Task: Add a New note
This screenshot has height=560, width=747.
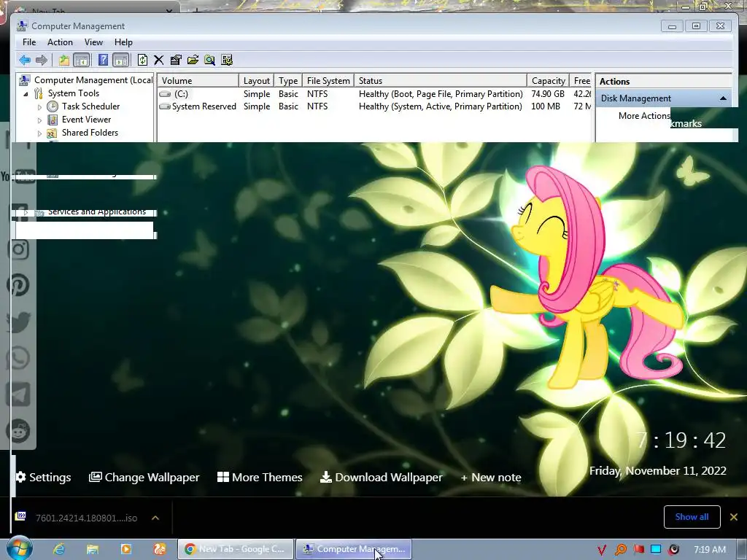Action: 491,477
